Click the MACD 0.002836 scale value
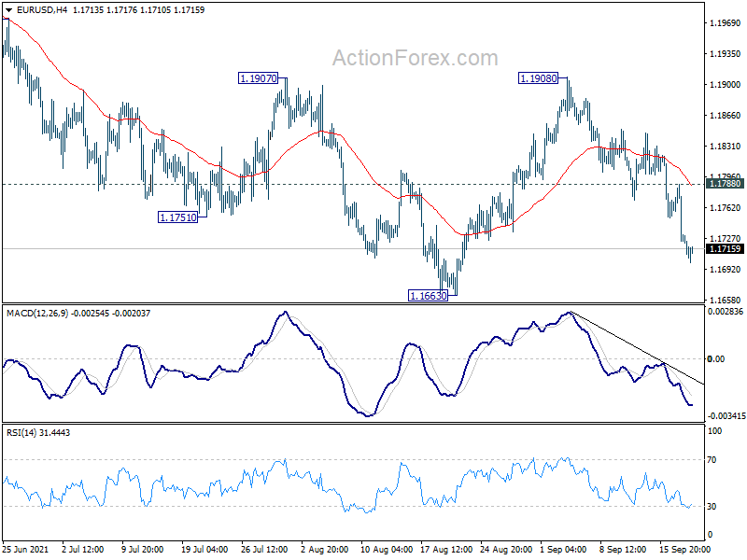Screen dimensions: 747x560 726,312
